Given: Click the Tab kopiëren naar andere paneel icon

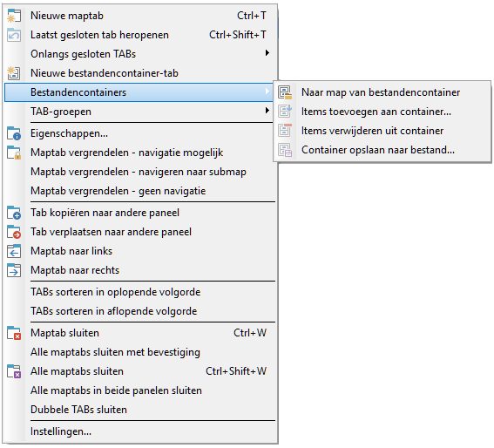Looking at the screenshot, I should 14,213.
